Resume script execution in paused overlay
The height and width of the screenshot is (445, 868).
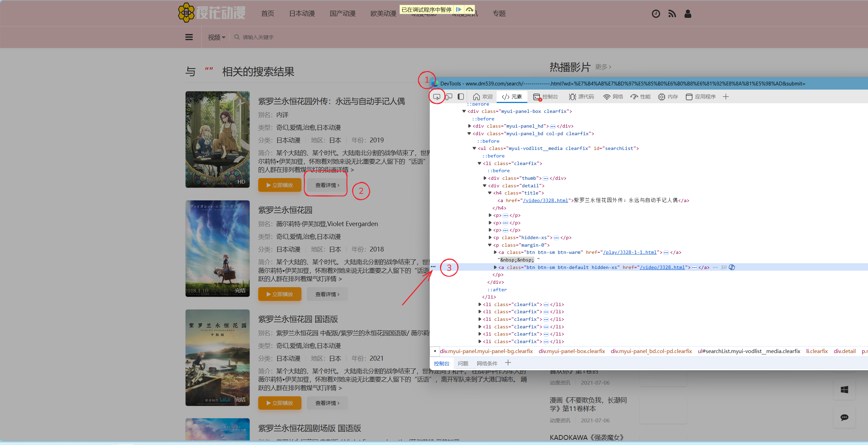[459, 10]
